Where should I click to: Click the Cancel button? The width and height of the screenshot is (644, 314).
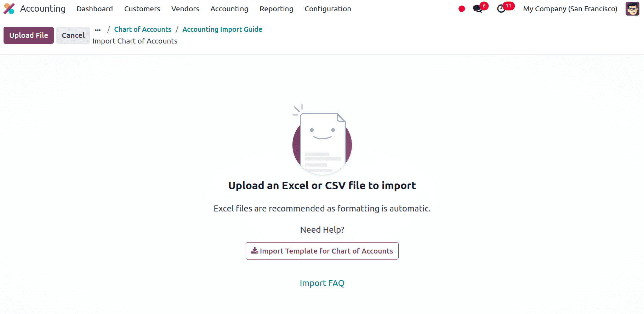point(73,35)
